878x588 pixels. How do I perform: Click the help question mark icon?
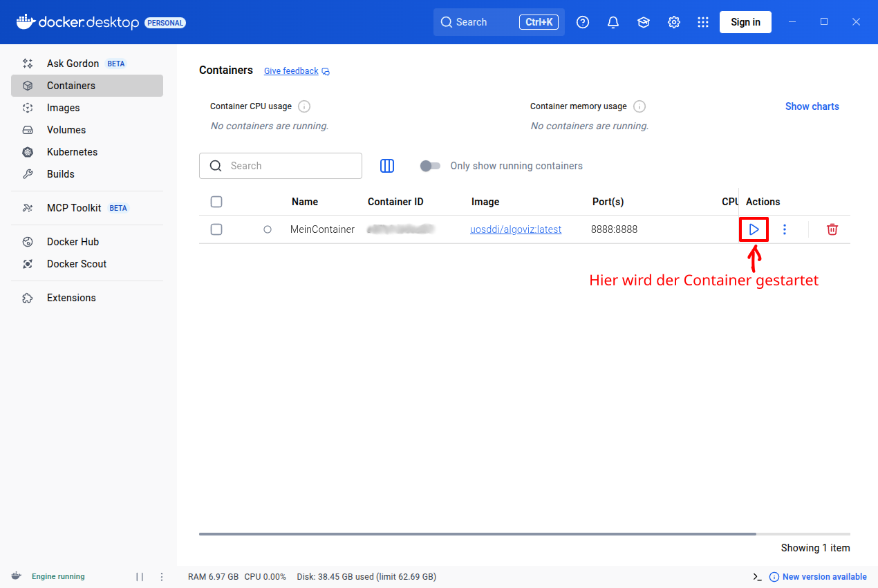tap(583, 22)
